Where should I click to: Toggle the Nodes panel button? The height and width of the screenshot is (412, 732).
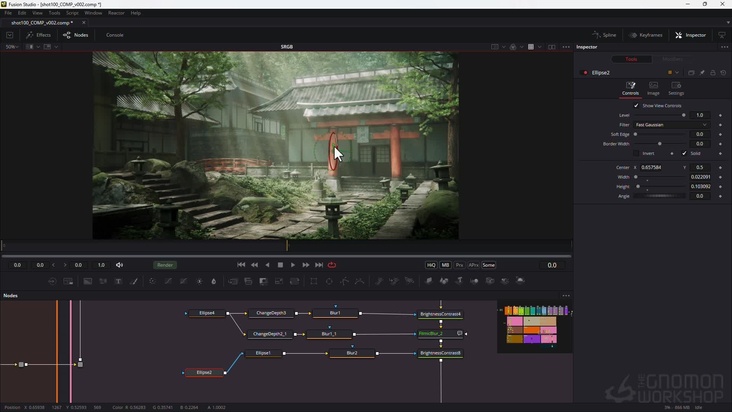[75, 35]
